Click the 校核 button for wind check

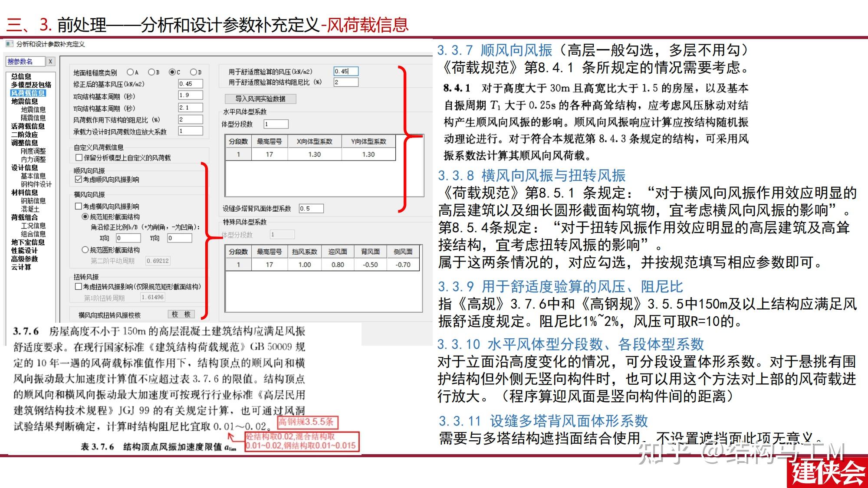(181, 314)
